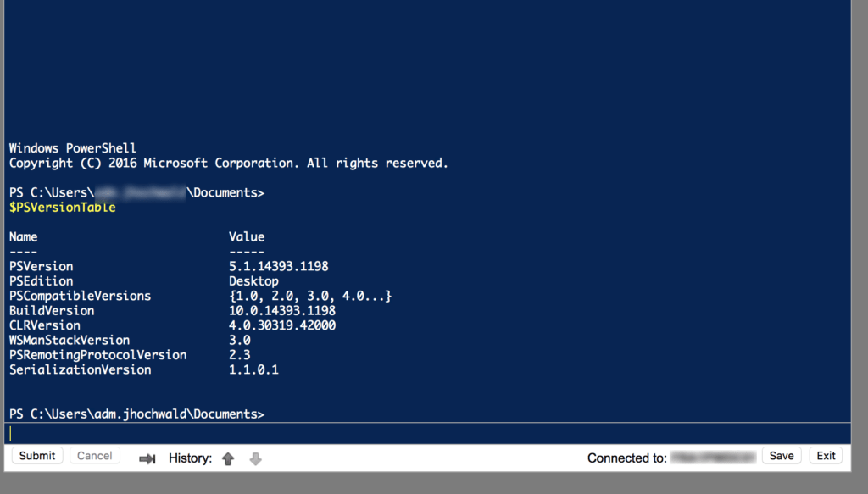Click the Exit button
868x494 pixels.
826,455
